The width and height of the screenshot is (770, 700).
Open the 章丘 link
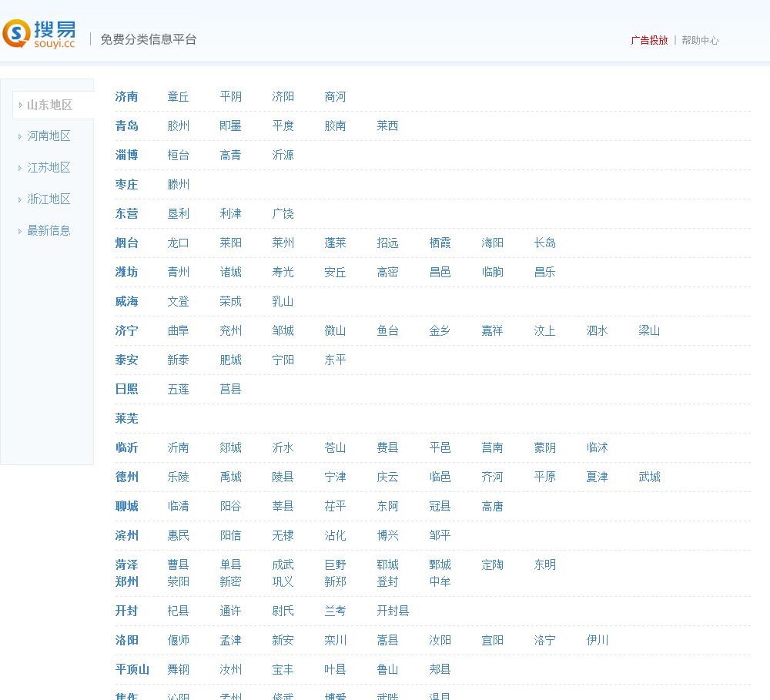tap(179, 97)
